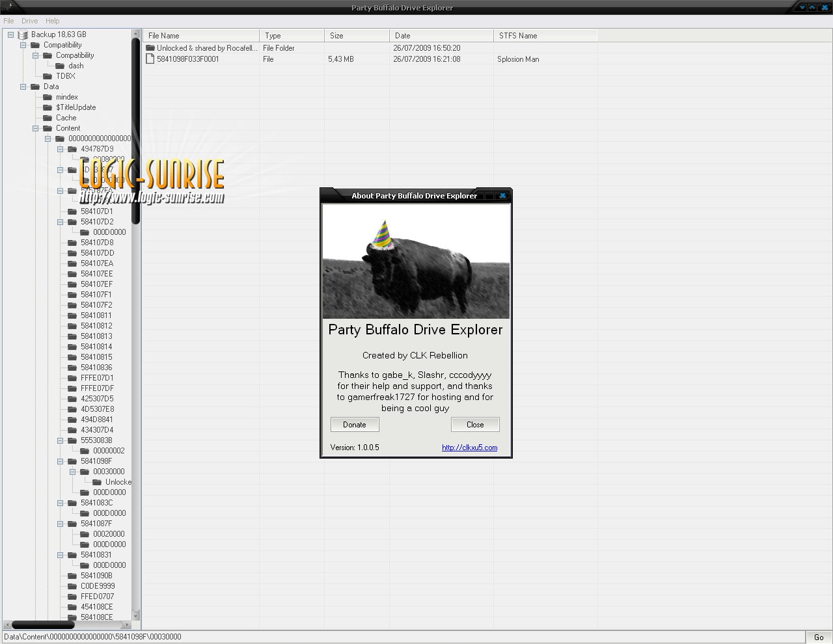Viewport: 833px width, 644px height.
Task: Click the Backup 18,63 GB drive icon
Action: tap(23, 34)
